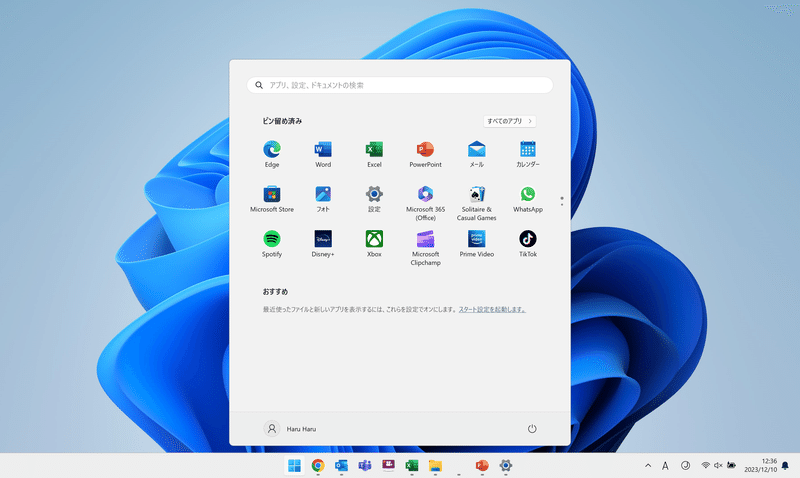Screen dimensions: 800x478
Task: Open the Disney+ app
Action: (x=323, y=244)
